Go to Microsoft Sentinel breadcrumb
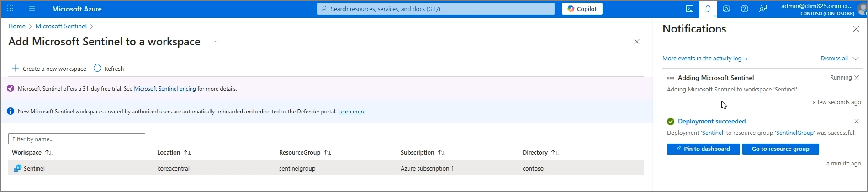The height and width of the screenshot is (192, 868). (x=61, y=26)
